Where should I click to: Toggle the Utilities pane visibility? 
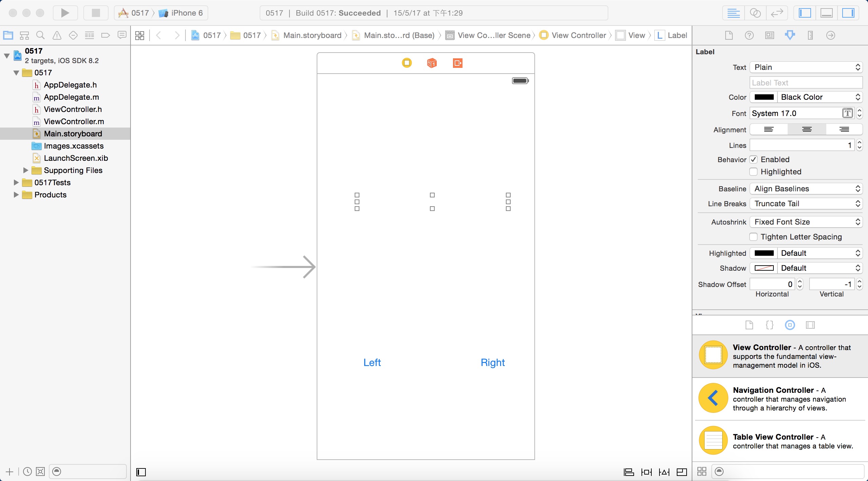[848, 13]
